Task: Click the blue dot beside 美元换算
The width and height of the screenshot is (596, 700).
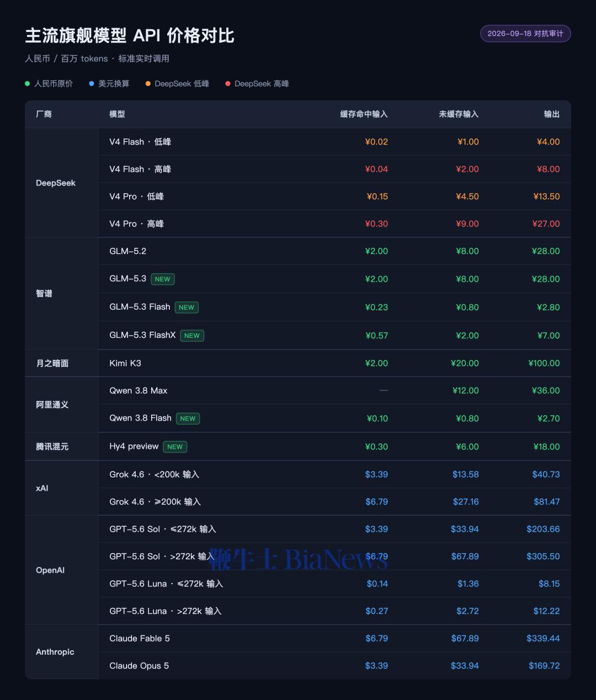Action: (x=92, y=84)
